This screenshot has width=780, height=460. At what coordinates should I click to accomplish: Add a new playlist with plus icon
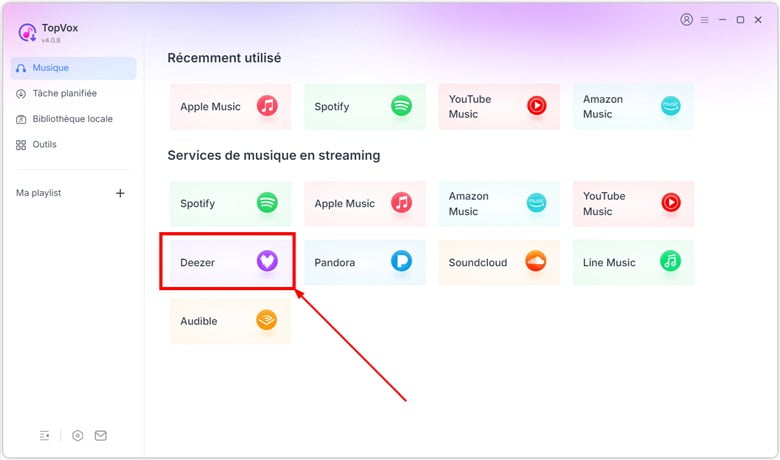pyautogui.click(x=120, y=193)
